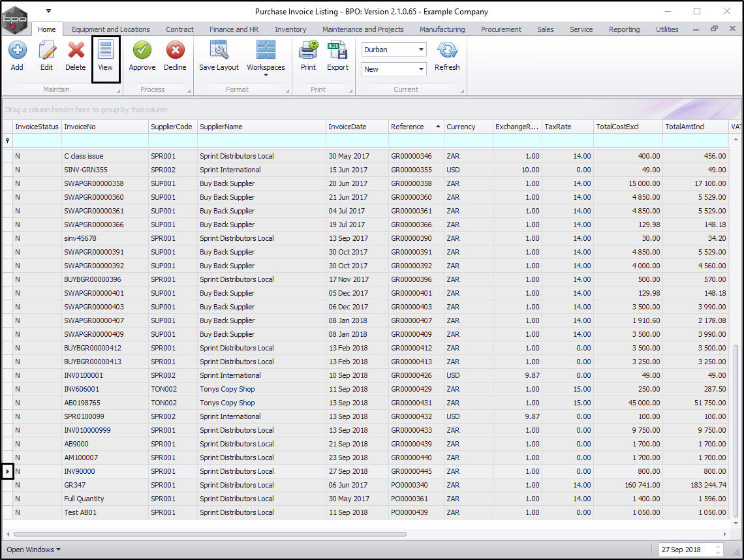The image size is (744, 560).
Task: Open the Workspaces dropdown
Action: pyautogui.click(x=266, y=57)
